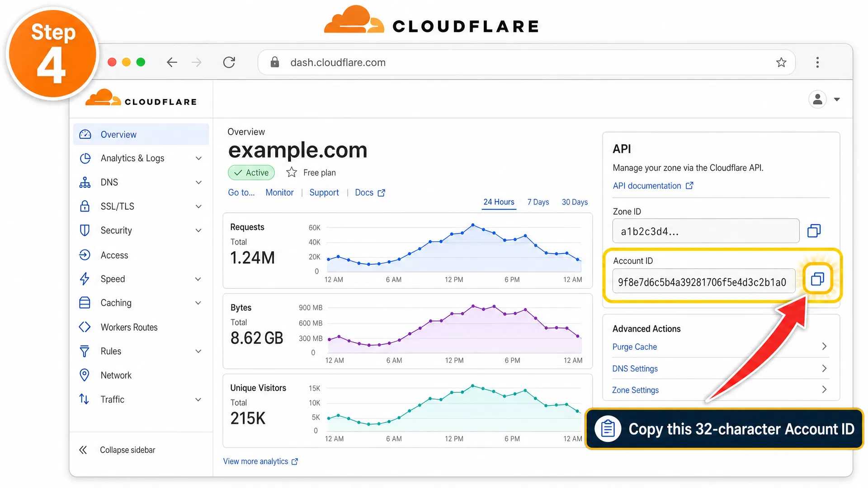Click the Caching storage icon
Image resolution: width=868 pixels, height=488 pixels.
tap(85, 303)
